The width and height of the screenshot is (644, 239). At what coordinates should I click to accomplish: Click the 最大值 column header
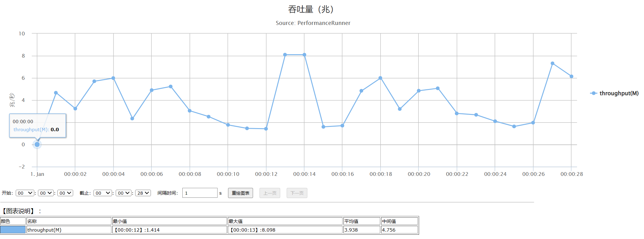coord(285,221)
